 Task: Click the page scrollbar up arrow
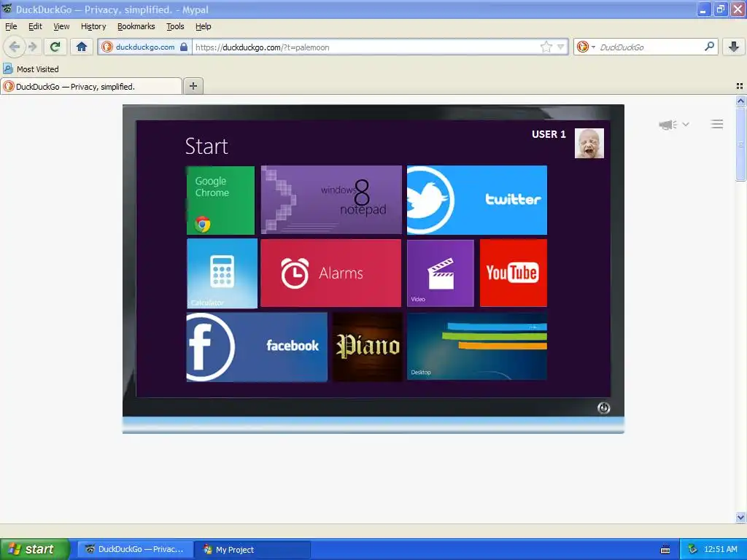740,101
